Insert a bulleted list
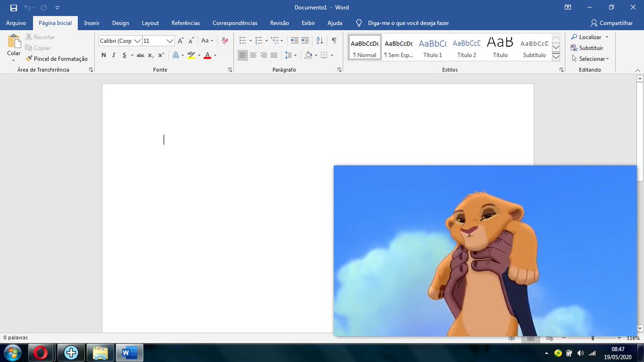Image resolution: width=644 pixels, height=362 pixels. pos(243,41)
